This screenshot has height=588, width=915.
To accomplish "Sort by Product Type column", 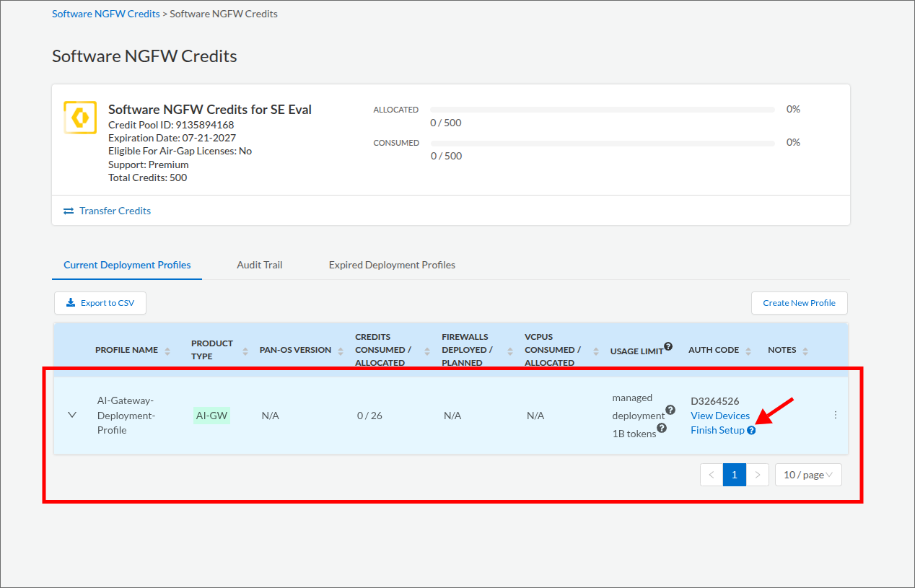I will pos(245,351).
